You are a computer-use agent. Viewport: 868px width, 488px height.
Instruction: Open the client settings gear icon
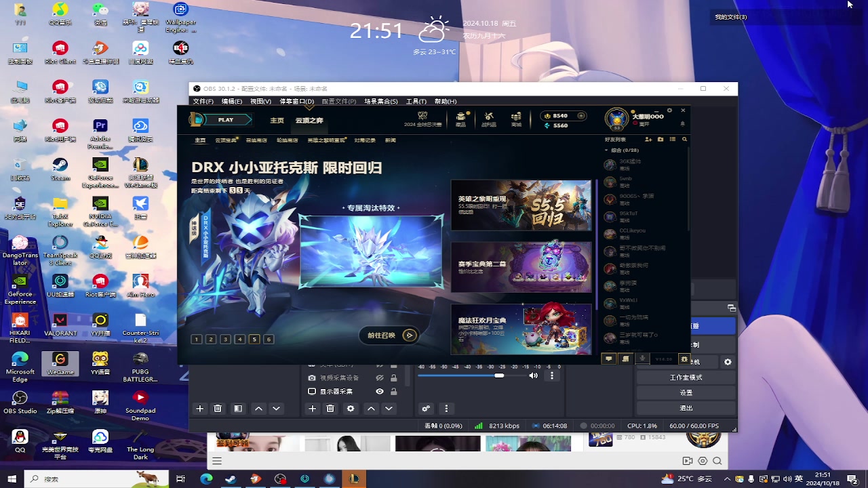[x=669, y=110]
